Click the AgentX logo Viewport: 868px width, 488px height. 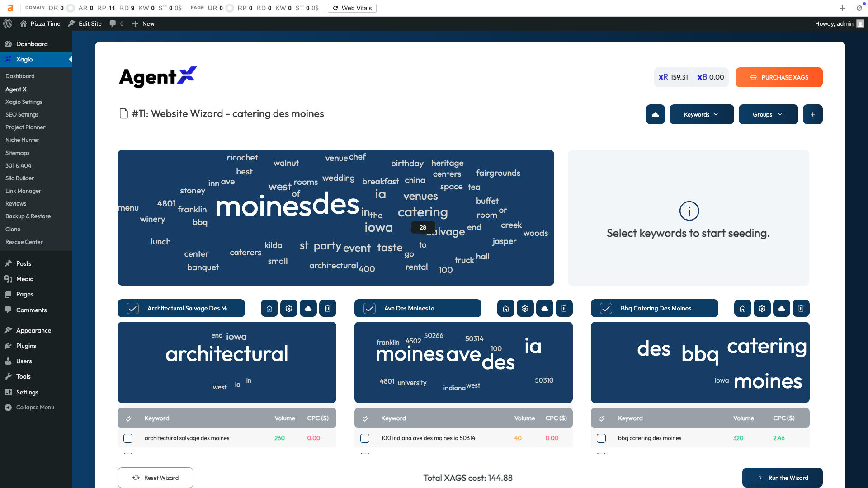coord(158,77)
